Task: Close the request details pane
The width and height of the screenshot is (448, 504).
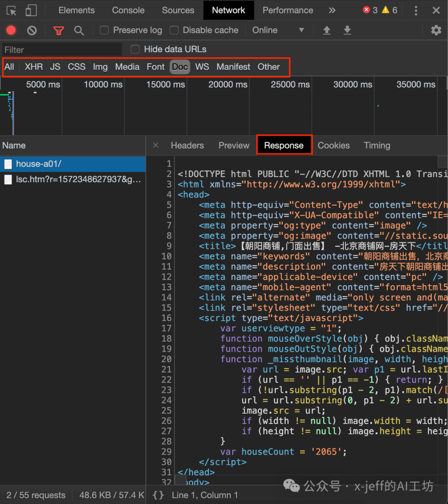Action: point(156,145)
